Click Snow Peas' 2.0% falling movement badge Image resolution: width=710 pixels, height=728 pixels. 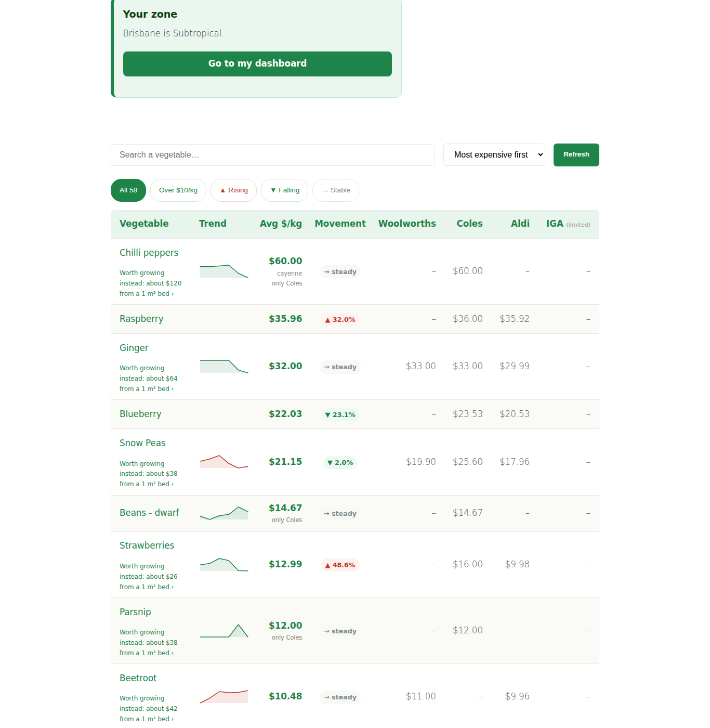[x=340, y=463]
